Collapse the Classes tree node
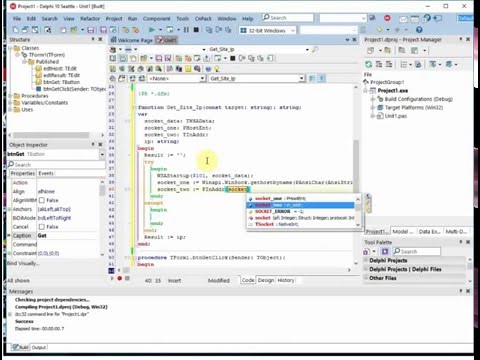Image resolution: width=480 pixels, height=360 pixels. (10, 48)
